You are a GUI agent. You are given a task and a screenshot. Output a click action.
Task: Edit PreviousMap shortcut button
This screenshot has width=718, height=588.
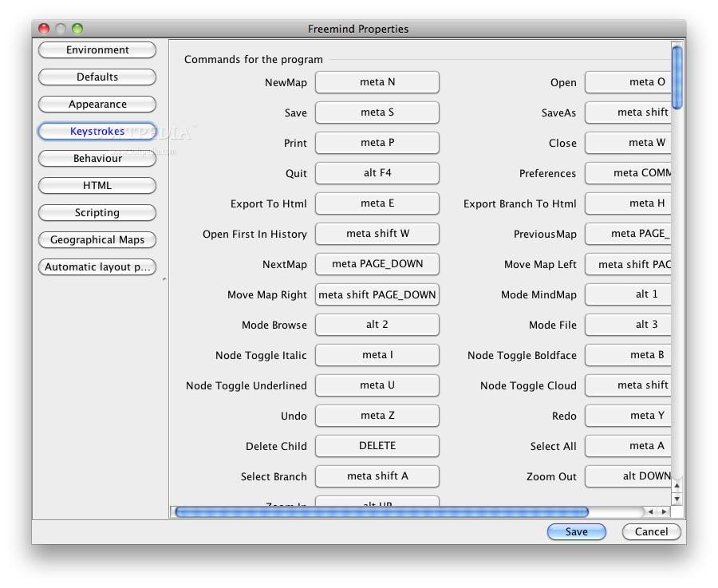point(629,233)
